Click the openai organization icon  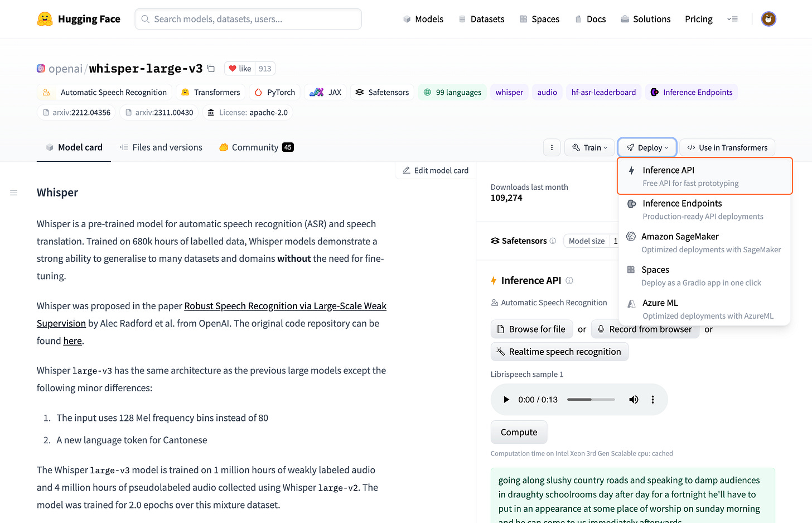[x=41, y=69]
